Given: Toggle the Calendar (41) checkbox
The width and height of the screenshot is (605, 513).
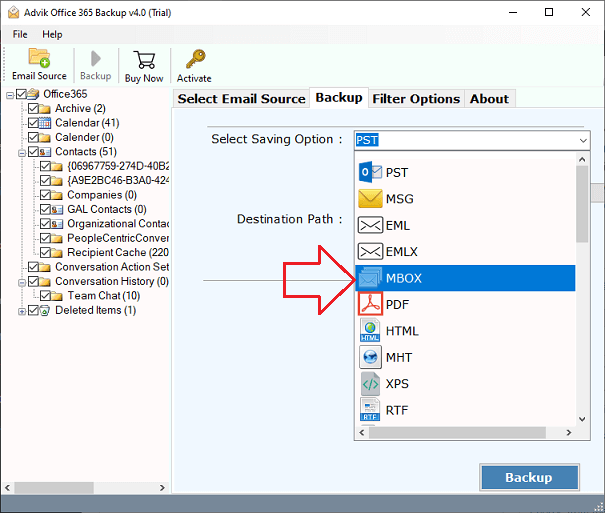Looking at the screenshot, I should point(33,123).
